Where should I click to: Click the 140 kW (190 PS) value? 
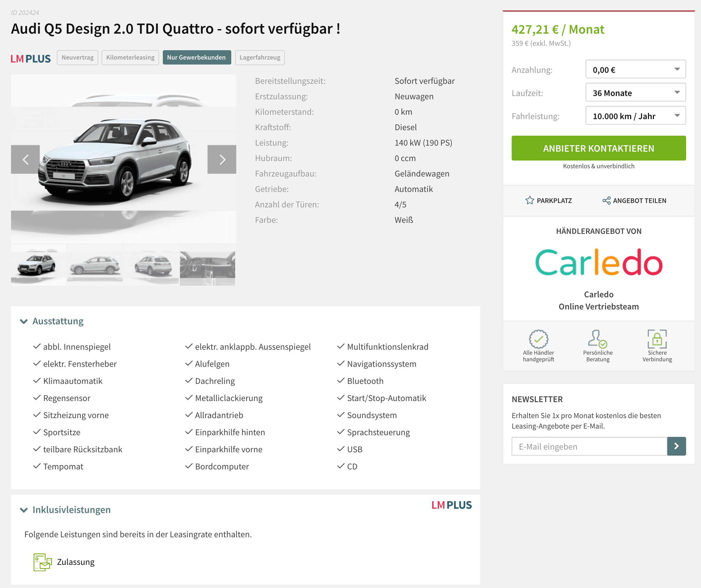click(423, 142)
